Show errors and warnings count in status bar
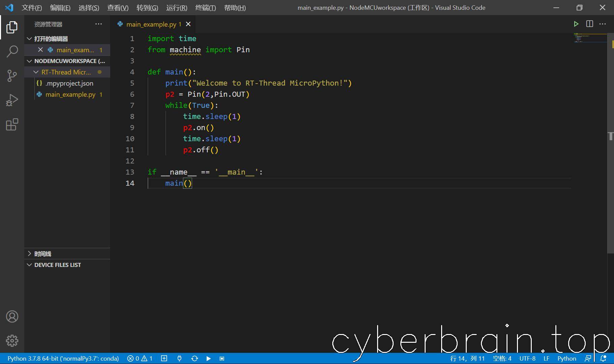 (140, 358)
